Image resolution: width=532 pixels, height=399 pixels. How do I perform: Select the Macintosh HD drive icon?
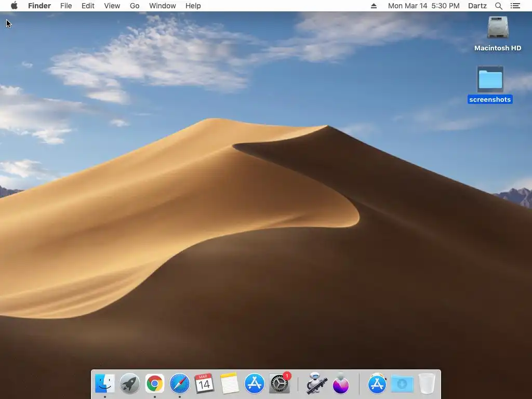[498, 28]
